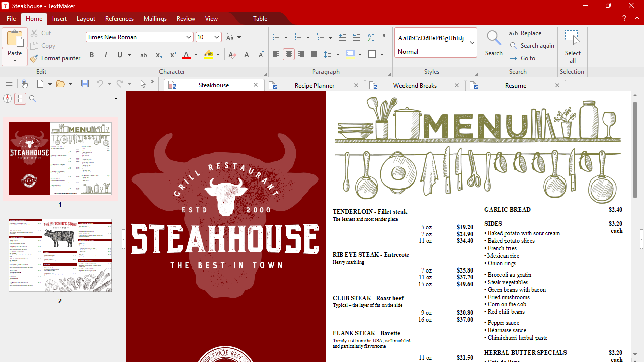Select page 2 thumbnail in sidebar
Screen dimensions: 644x362
[60, 255]
